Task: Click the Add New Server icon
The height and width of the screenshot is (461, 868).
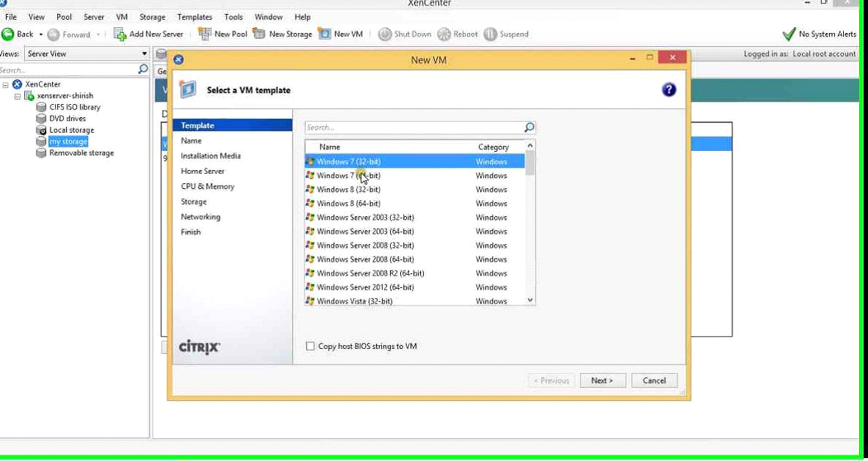Action: click(x=119, y=34)
